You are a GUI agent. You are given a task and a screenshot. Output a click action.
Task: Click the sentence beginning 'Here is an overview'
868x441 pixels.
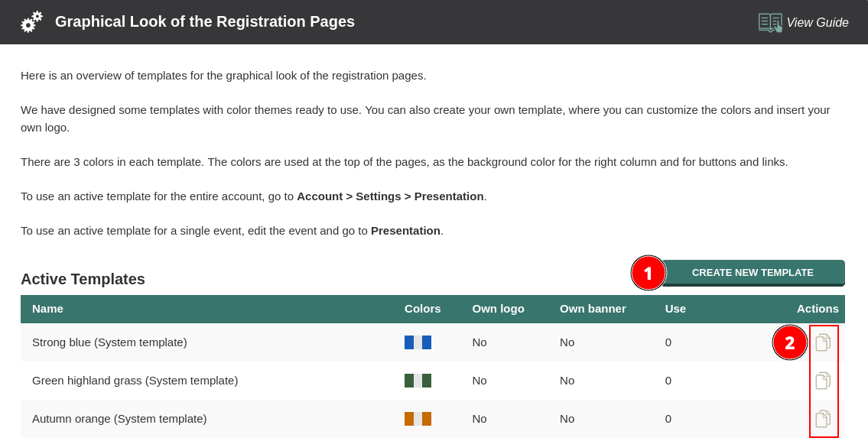tap(223, 76)
